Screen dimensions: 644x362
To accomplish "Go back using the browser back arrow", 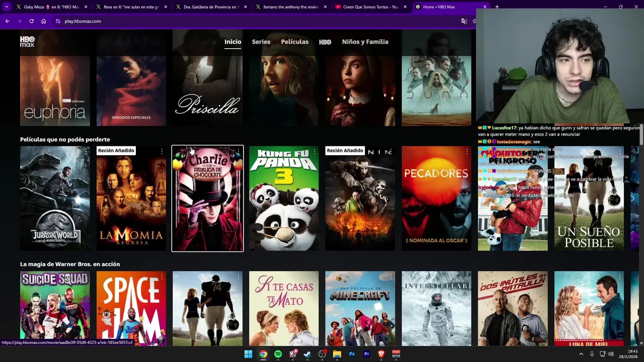I will 7,21.
